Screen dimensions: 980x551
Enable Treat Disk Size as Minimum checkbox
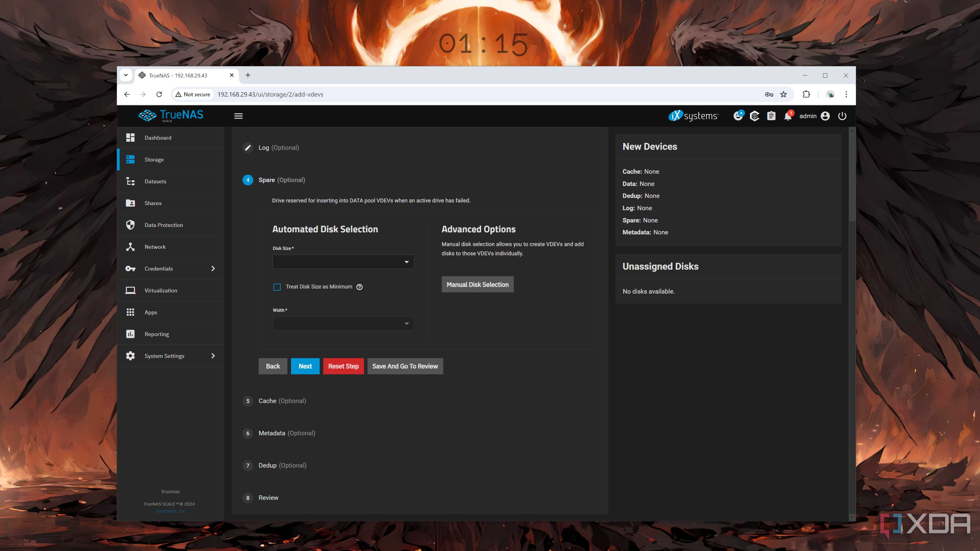pos(277,287)
